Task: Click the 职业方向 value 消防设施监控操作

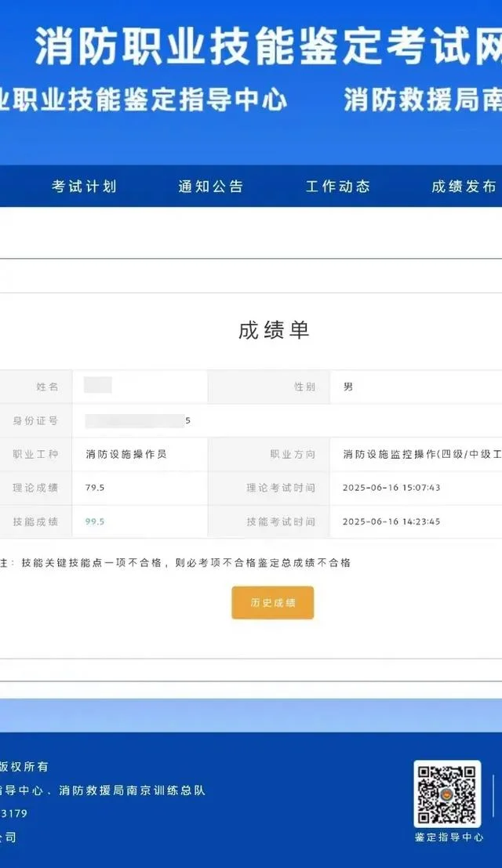Action: click(422, 454)
